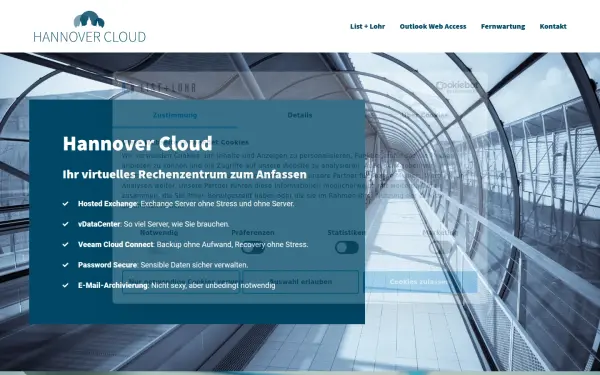This screenshot has height=375, width=600.
Task: Toggle the Marketing cookie switch
Action: click(440, 248)
